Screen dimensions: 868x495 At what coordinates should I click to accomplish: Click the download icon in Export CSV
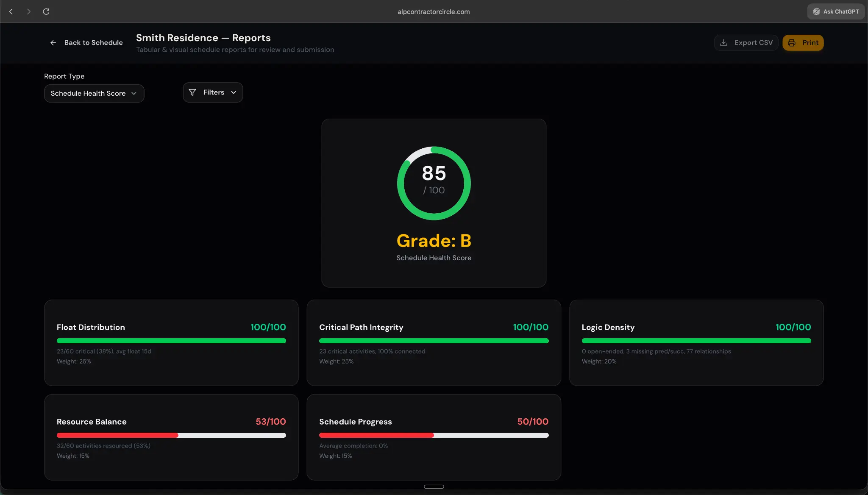click(724, 42)
